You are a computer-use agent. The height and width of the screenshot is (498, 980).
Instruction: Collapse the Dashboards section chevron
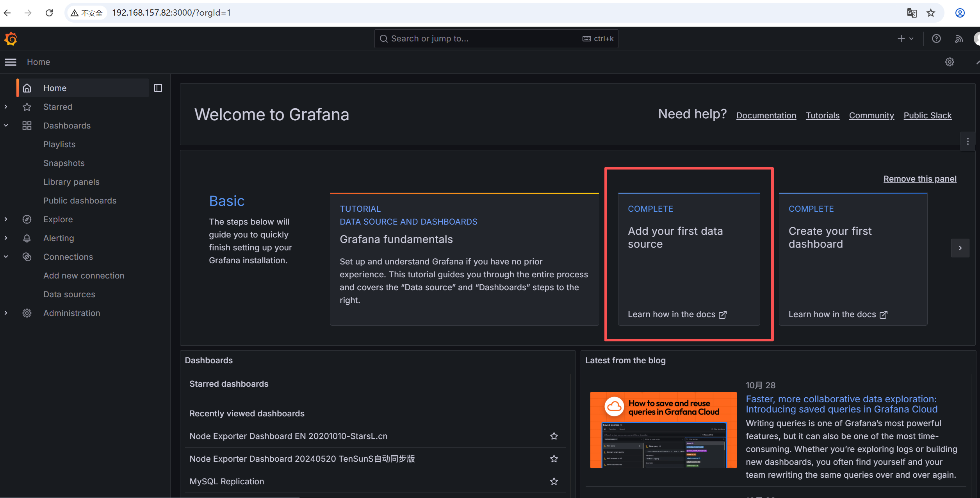[6, 125]
